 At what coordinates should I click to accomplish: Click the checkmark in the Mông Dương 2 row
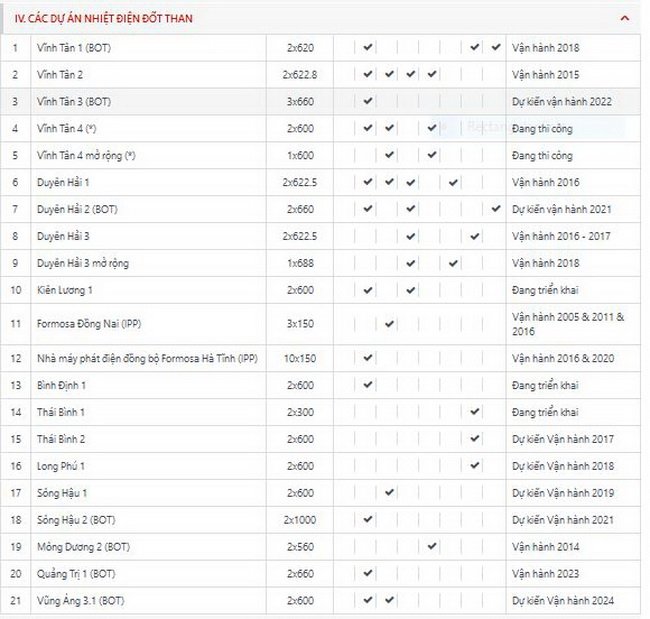point(432,546)
